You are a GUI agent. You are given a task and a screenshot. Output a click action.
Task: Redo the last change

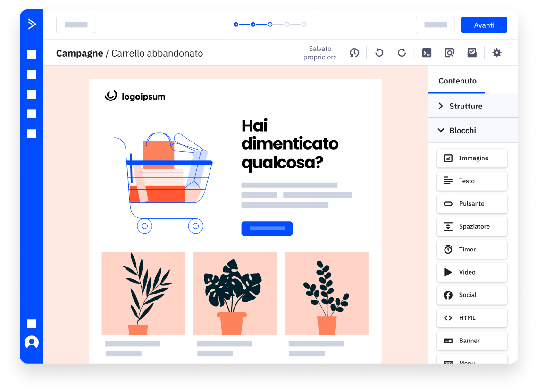(402, 53)
